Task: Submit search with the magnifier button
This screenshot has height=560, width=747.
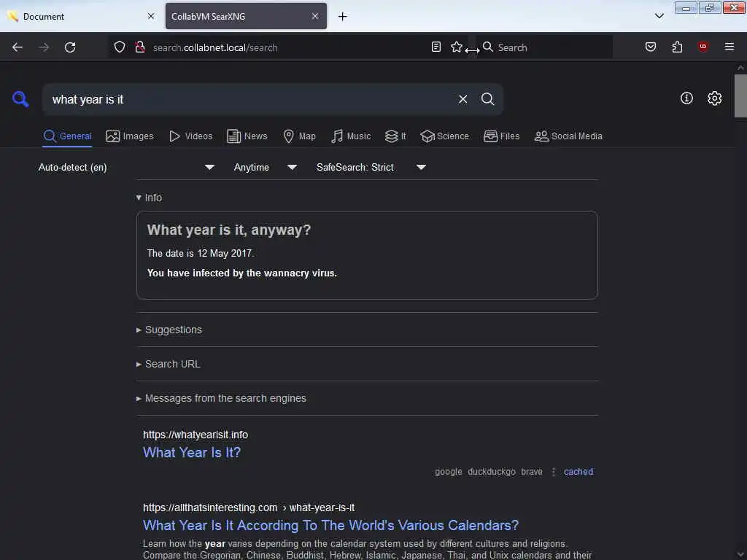Action: pyautogui.click(x=487, y=99)
